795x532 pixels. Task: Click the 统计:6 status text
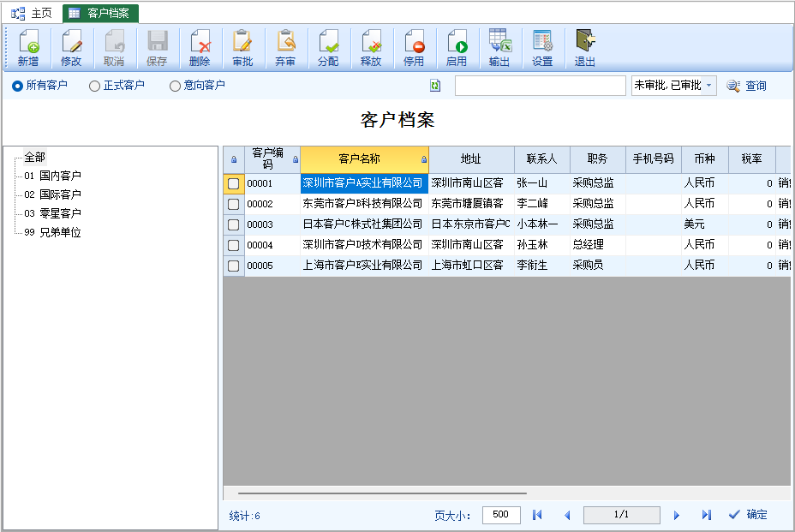244,516
